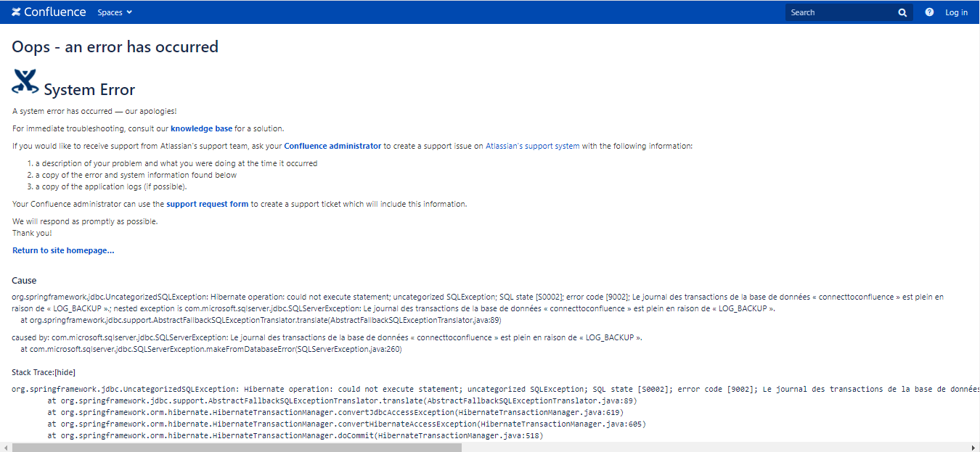
Task: Open Atlassian's support system link
Action: click(x=532, y=146)
